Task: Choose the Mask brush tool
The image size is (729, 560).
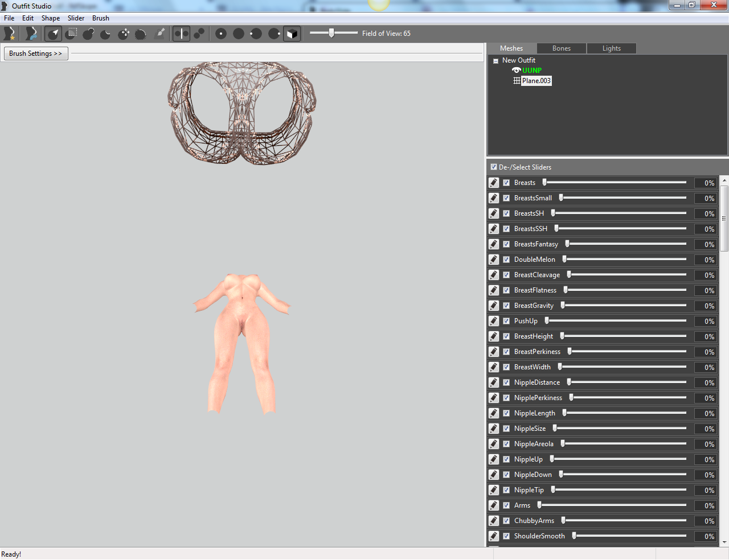Action: (x=71, y=34)
